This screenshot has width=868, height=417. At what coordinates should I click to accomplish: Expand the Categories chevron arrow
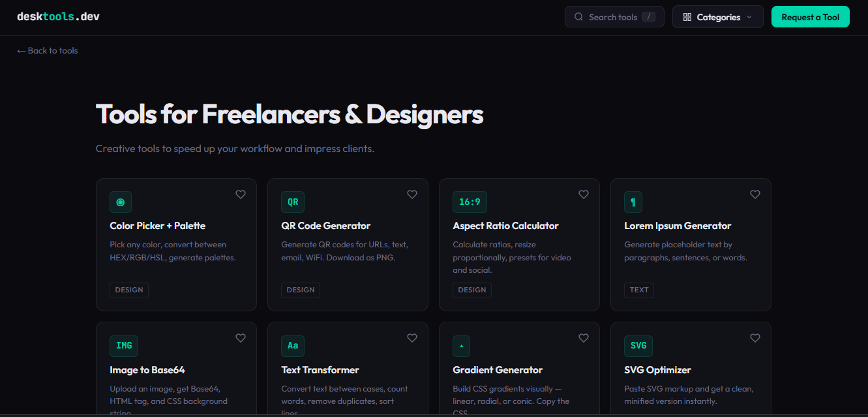[x=748, y=17]
